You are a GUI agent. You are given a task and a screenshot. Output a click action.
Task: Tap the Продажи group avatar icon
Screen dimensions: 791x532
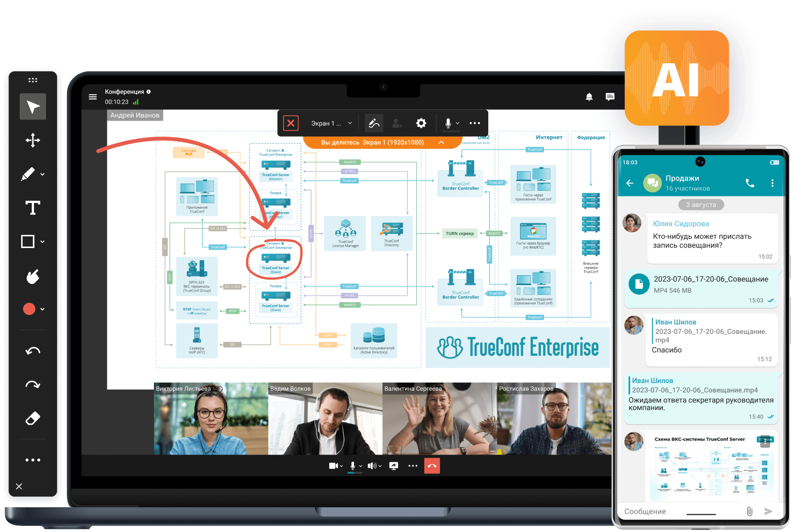pos(653,183)
